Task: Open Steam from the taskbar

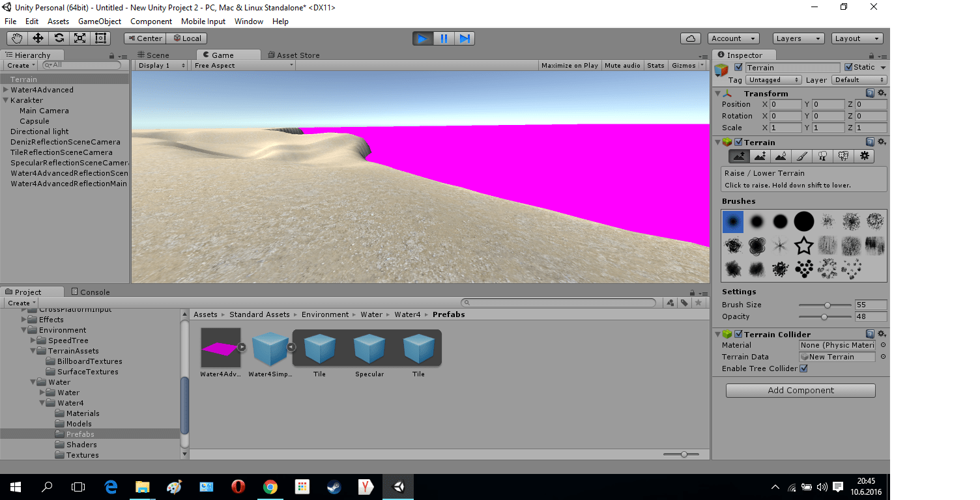Action: click(334, 487)
